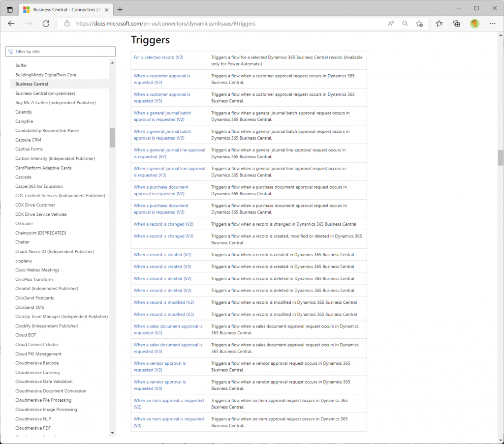Click sidebar list scroll-up arrow
The image size is (504, 444).
[112, 63]
